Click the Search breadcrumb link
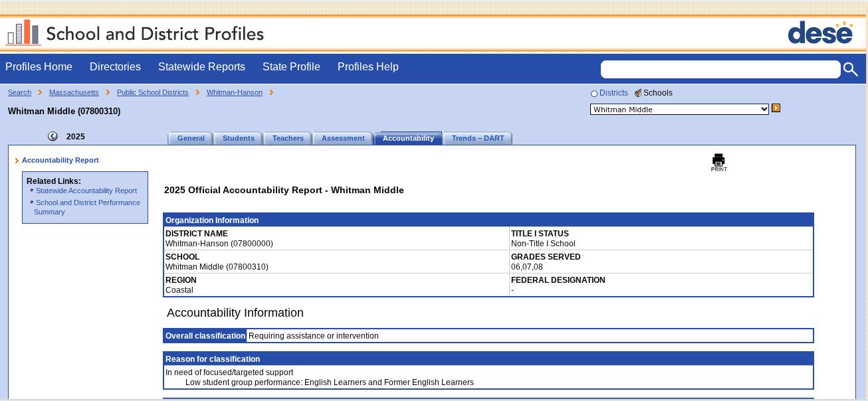 click(19, 93)
